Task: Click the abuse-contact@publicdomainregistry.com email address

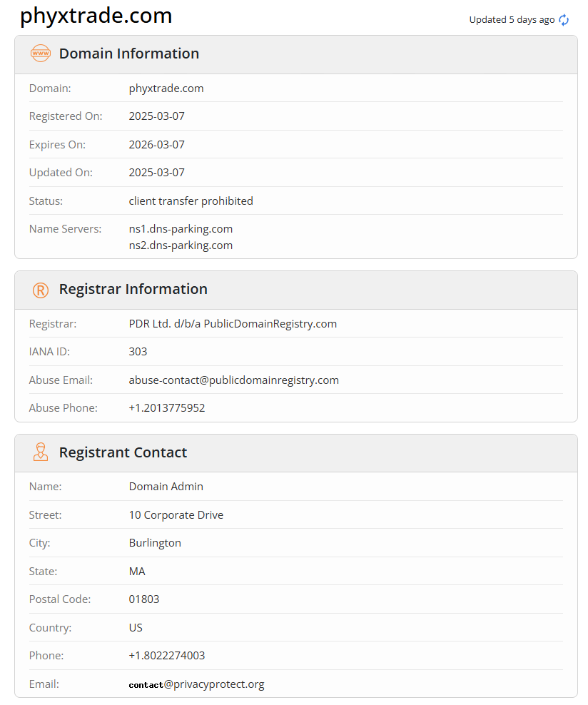Action: coord(233,380)
